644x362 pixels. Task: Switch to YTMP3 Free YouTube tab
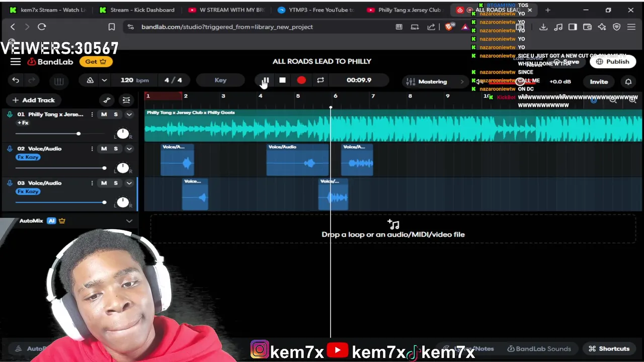tap(316, 10)
